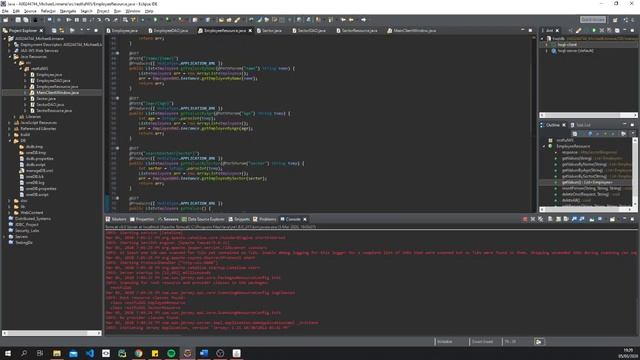
Task: Click the Open Console icon
Action: click(612, 219)
